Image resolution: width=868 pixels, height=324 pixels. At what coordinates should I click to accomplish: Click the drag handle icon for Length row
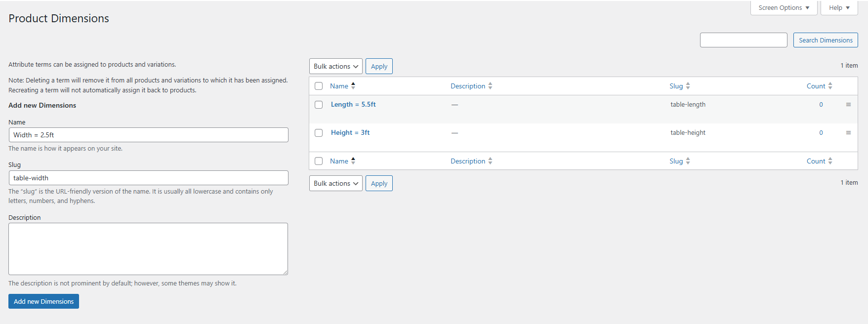point(848,105)
